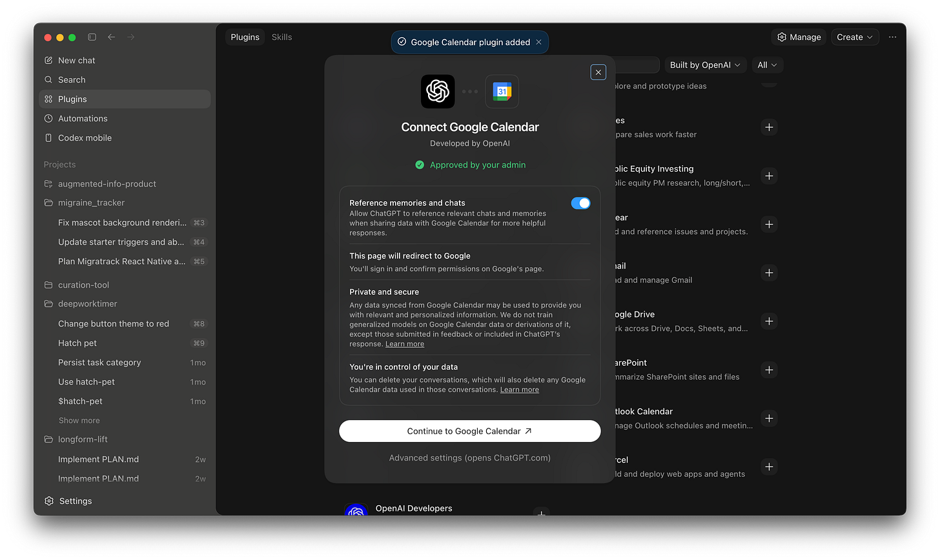Click the Projects section heading
Screen dimensions: 940x560
click(x=59, y=165)
